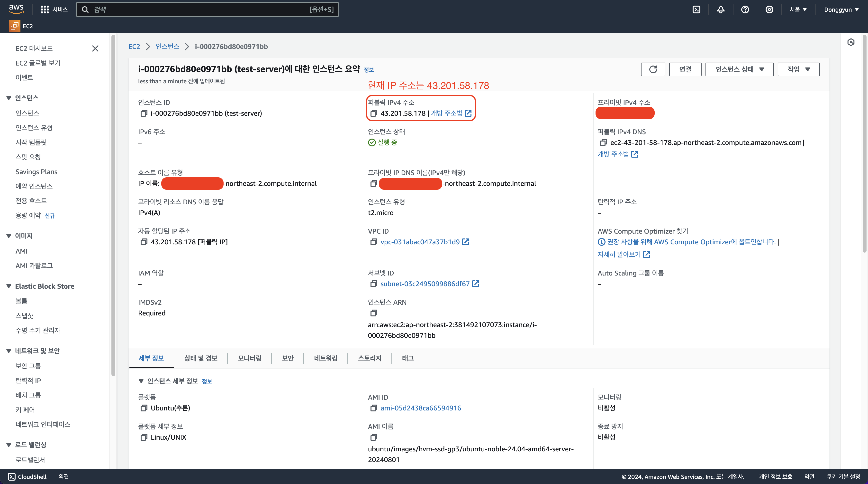
Task: Open the services grid menu
Action: coord(45,9)
